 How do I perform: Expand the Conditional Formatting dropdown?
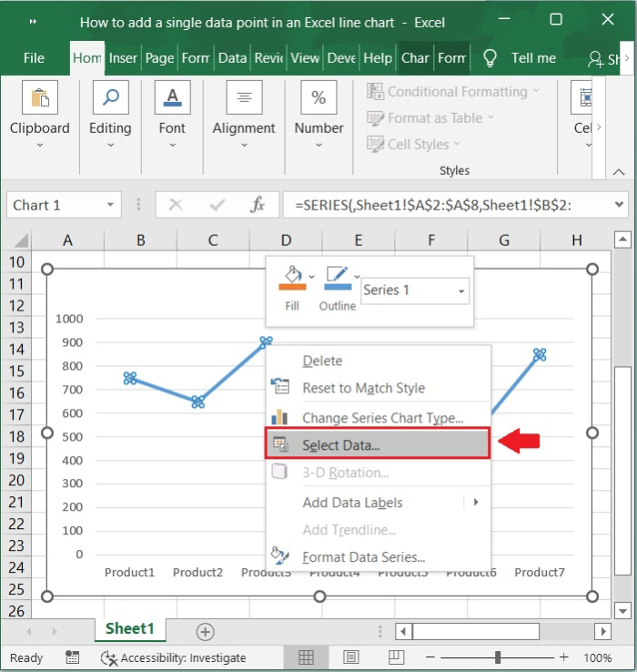(x=536, y=91)
